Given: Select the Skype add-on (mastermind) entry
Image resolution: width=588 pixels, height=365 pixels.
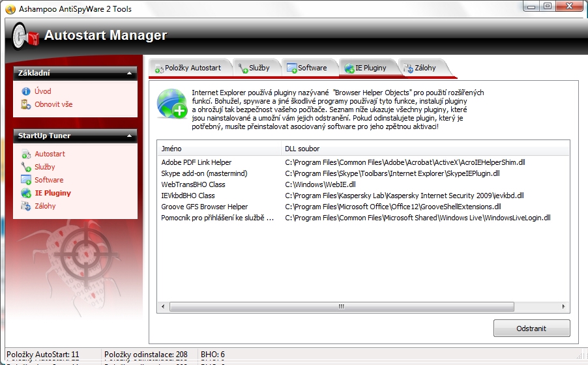Looking at the screenshot, I should 204,173.
